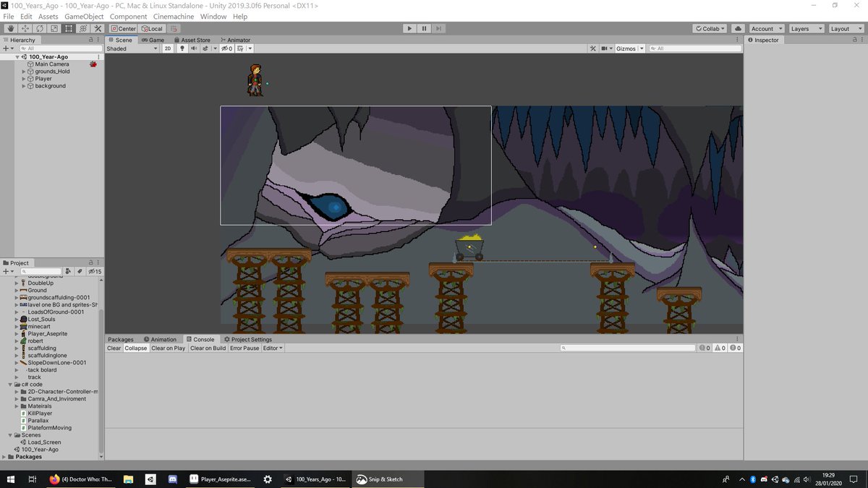
Task: Open the Component menu
Action: pos(128,16)
